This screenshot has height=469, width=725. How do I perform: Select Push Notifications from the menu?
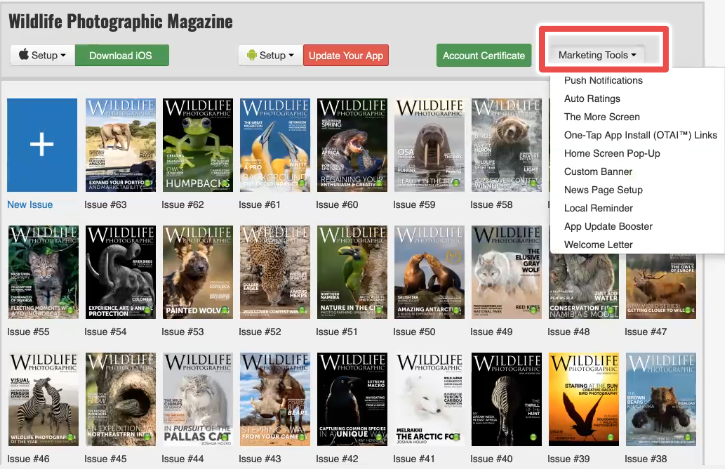pyautogui.click(x=603, y=80)
